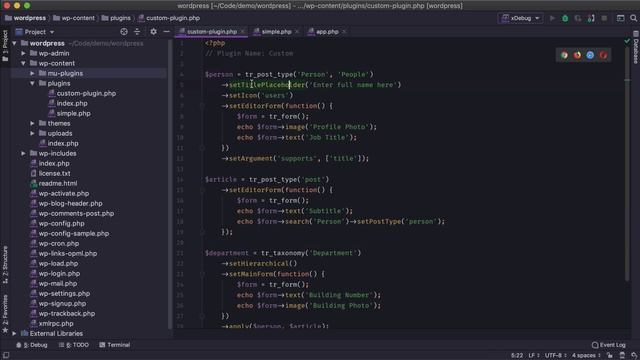Toggle the 1: Project side tab
Image resolution: width=640 pixels, height=360 pixels.
coord(5,46)
